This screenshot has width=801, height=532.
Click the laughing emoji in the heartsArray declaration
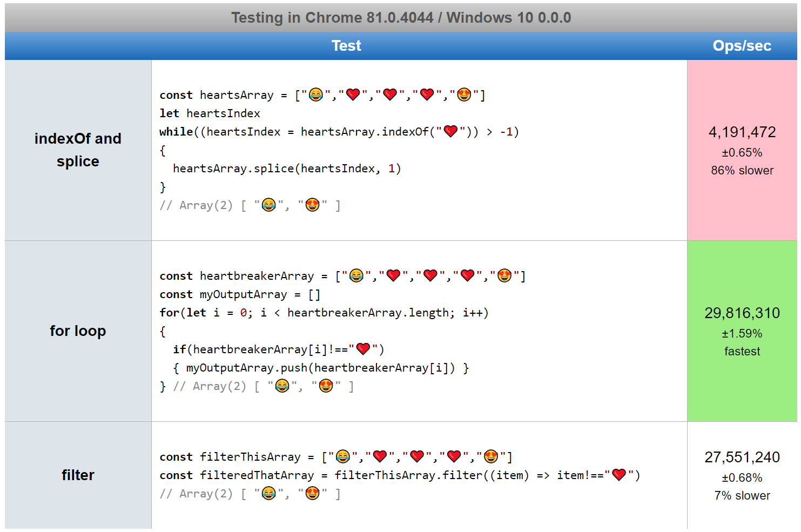click(x=316, y=95)
